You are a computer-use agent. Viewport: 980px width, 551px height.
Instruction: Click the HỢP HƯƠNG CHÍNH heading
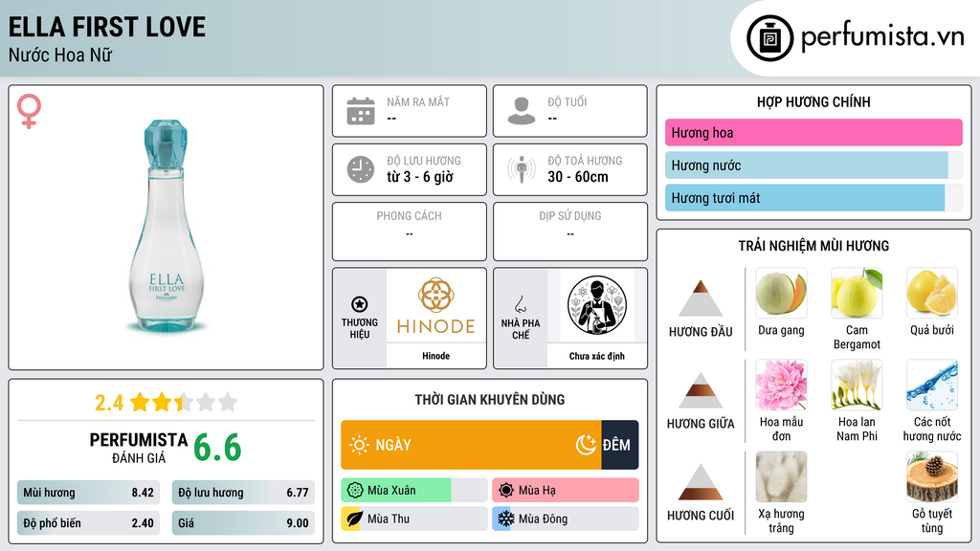(x=813, y=101)
